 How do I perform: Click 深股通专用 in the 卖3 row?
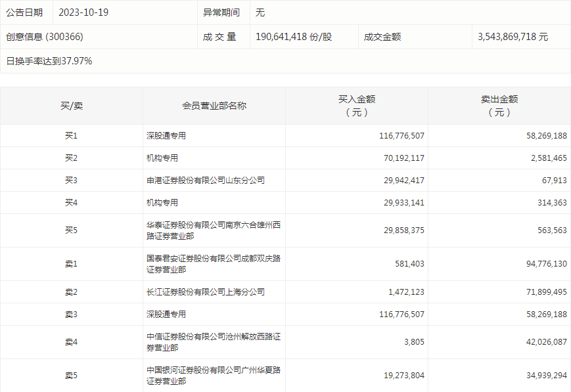pos(166,315)
